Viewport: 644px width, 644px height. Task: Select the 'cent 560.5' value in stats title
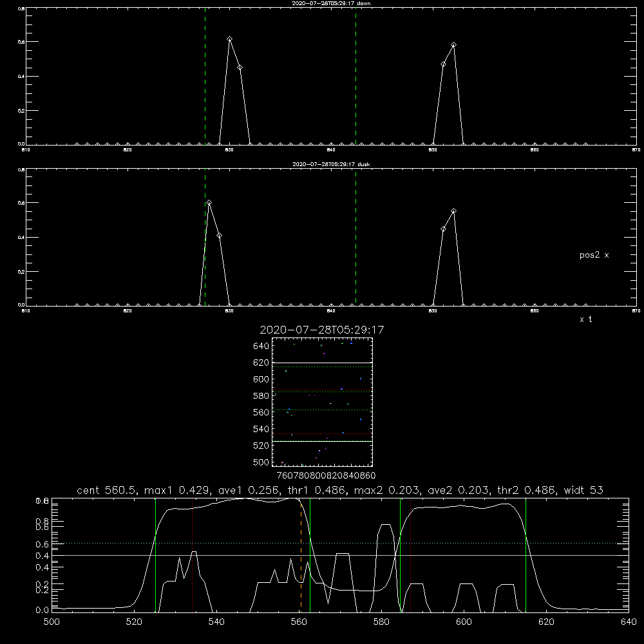tap(108, 490)
